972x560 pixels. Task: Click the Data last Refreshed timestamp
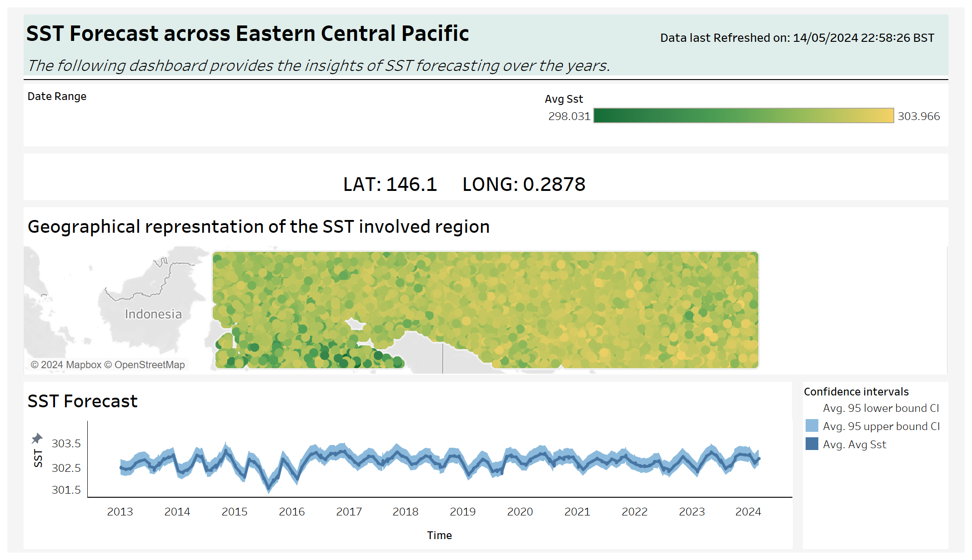[x=797, y=38]
